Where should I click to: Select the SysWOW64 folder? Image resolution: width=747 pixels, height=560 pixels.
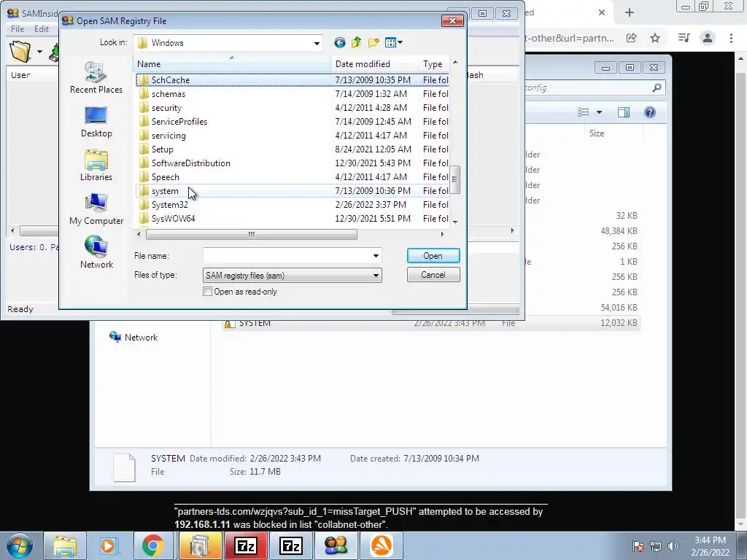point(292,219)
